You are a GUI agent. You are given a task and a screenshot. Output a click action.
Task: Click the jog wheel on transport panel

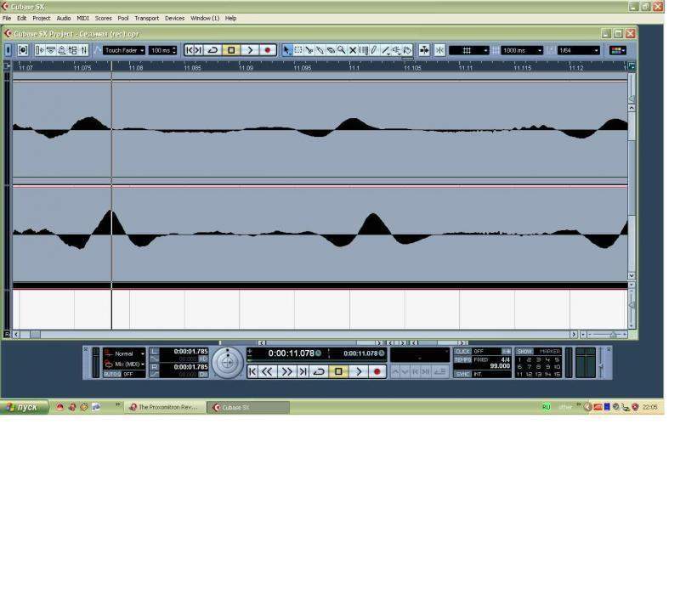click(x=228, y=363)
